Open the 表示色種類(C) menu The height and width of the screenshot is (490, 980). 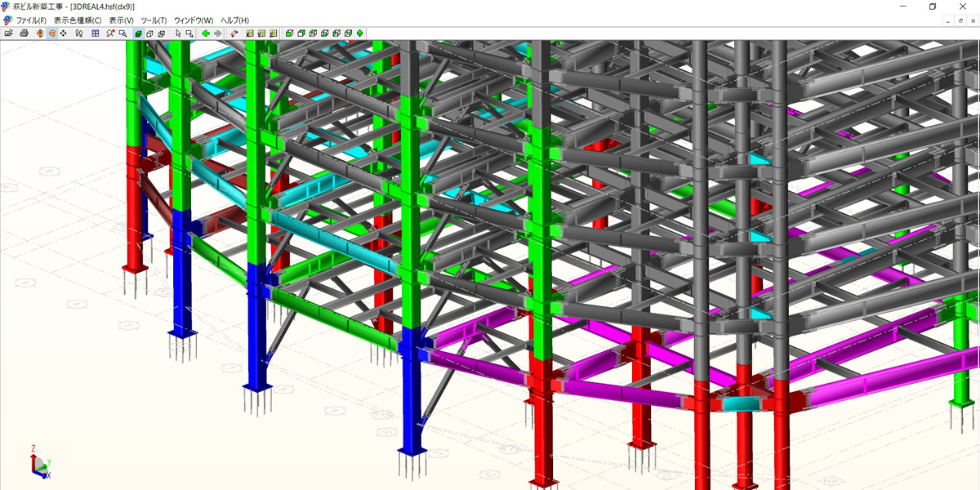click(78, 20)
